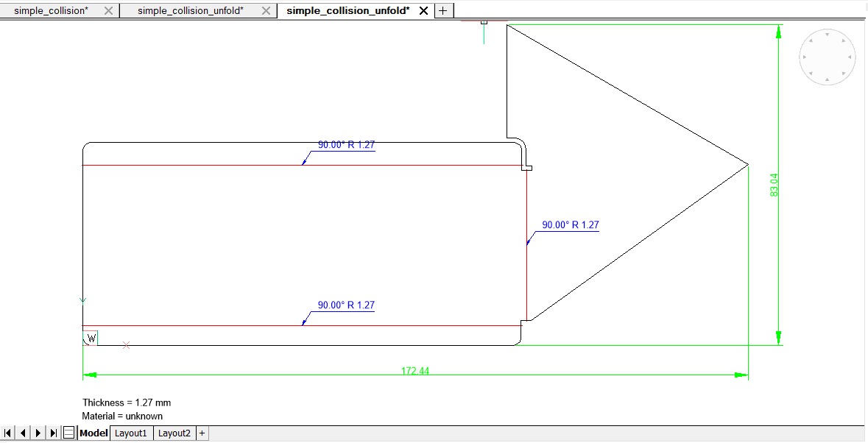
Task: Click the left arrow of LookFrom widget
Action: [x=804, y=57]
